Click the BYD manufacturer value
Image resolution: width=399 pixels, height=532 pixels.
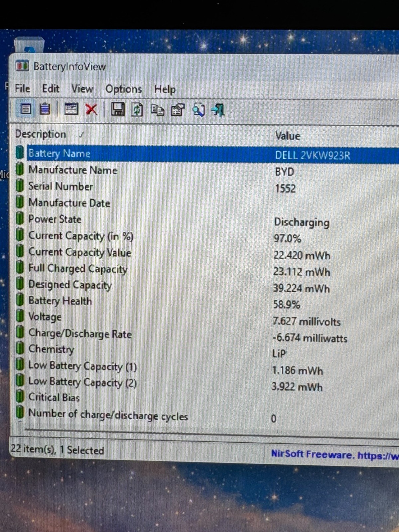(284, 172)
